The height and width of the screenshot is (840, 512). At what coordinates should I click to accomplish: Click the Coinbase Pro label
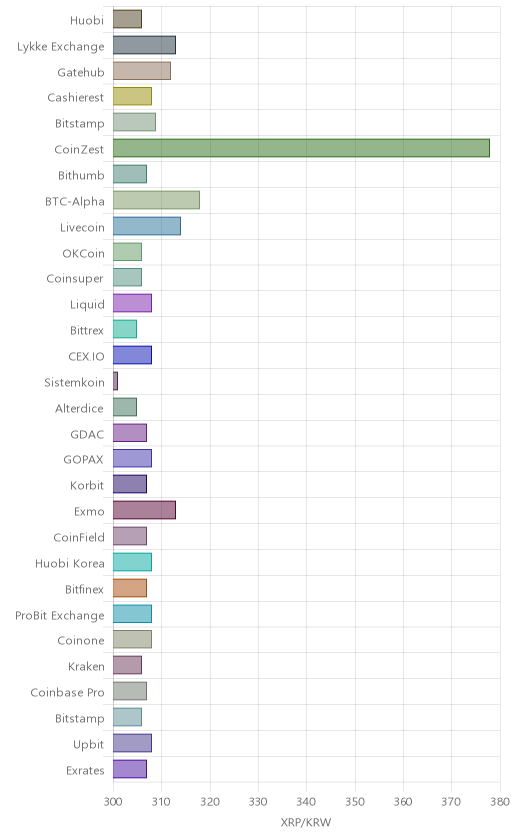(x=67, y=692)
